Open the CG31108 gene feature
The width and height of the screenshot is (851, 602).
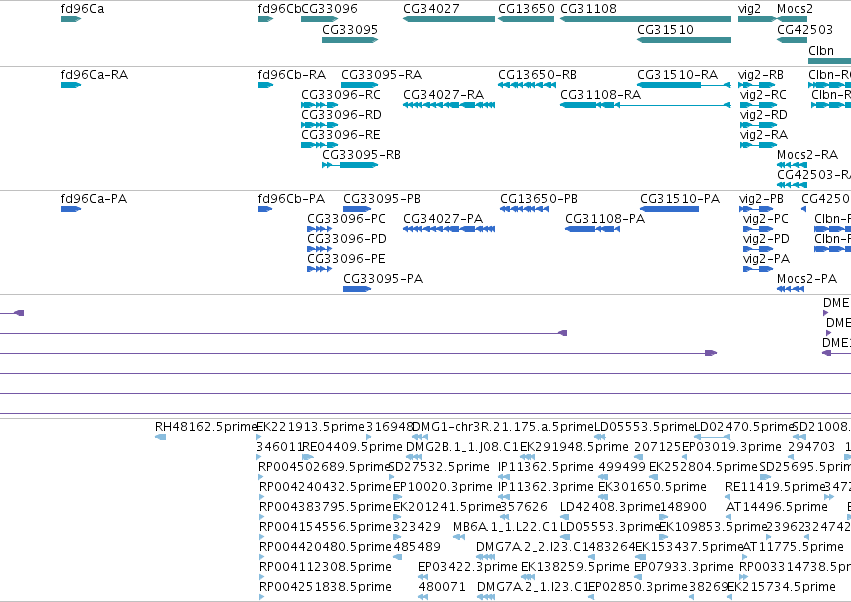click(x=645, y=19)
